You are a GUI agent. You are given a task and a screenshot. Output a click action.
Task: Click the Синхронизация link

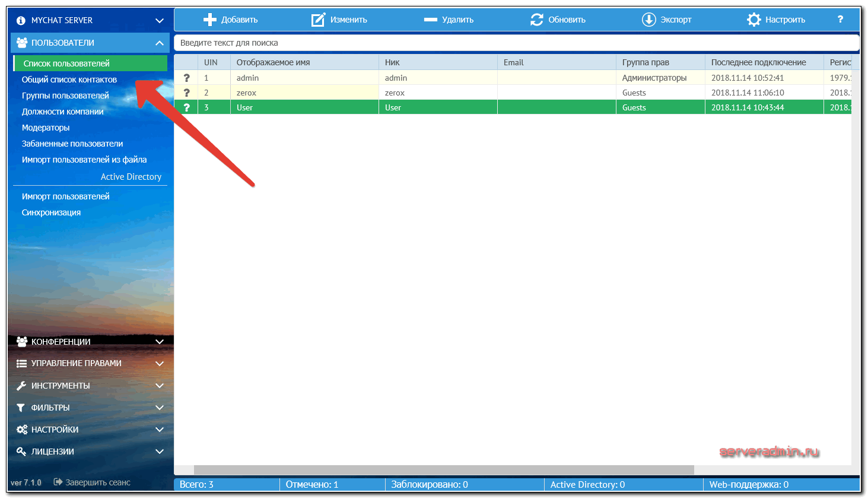[x=51, y=212]
